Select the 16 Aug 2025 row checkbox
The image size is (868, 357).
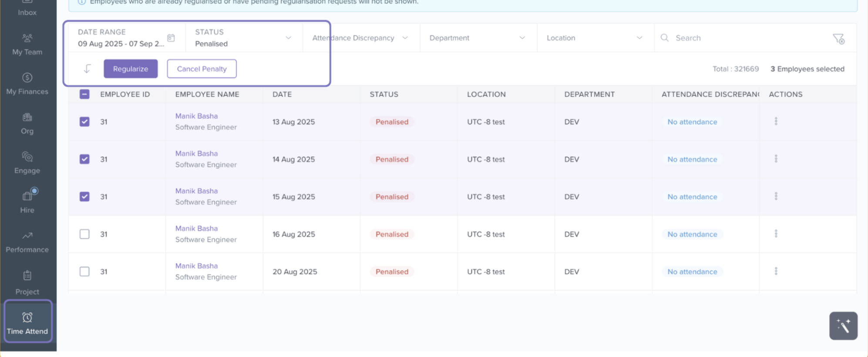(x=84, y=234)
